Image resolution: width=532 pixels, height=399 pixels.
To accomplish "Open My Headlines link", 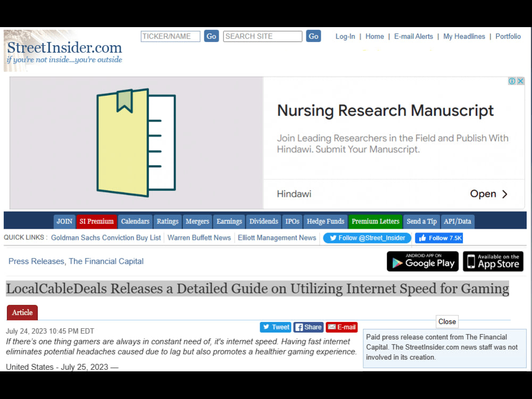I will (x=464, y=36).
